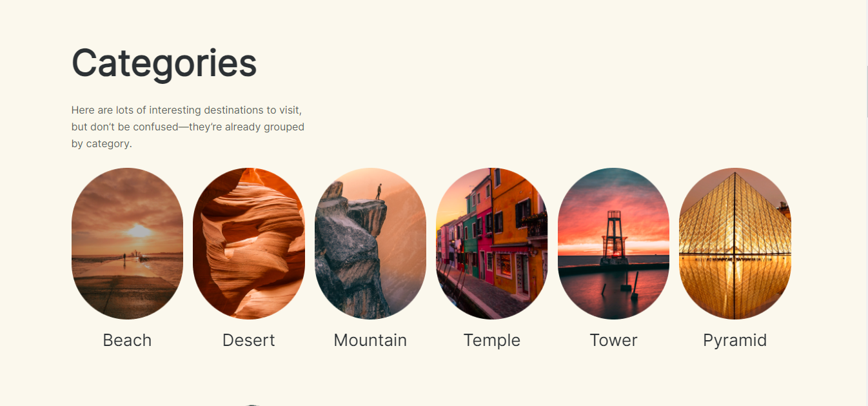Screen dimensions: 868x406
Task: Click the page's vertical scrollbar thumb
Action: click(x=866, y=90)
